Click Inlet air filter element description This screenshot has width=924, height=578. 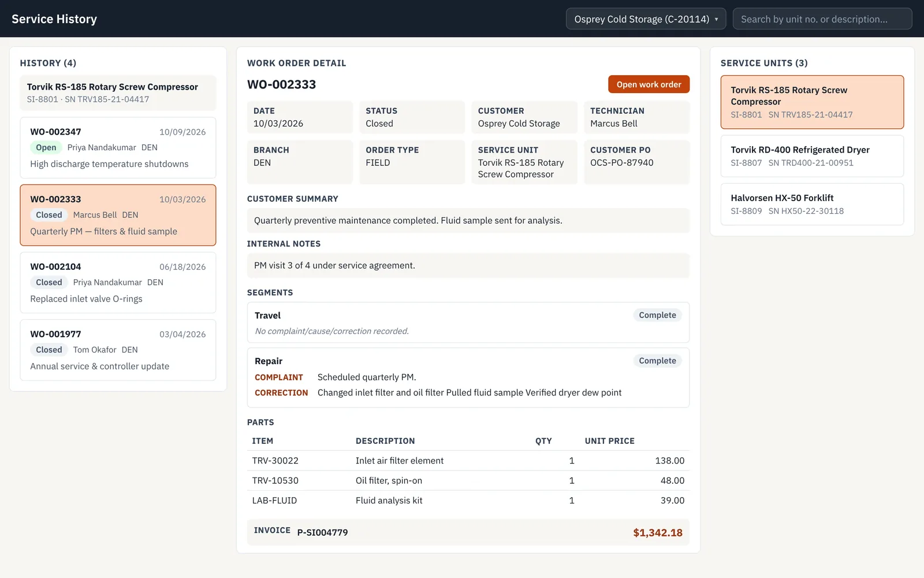tap(400, 461)
